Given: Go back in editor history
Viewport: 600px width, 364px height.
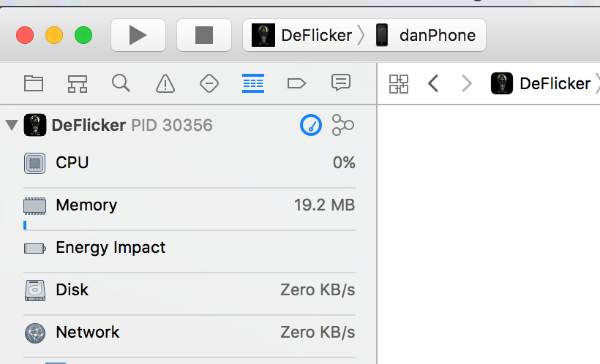Looking at the screenshot, I should point(433,83).
